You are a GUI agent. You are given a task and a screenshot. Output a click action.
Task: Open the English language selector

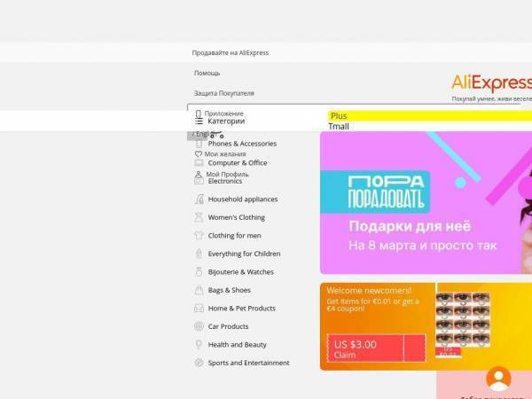(200, 135)
